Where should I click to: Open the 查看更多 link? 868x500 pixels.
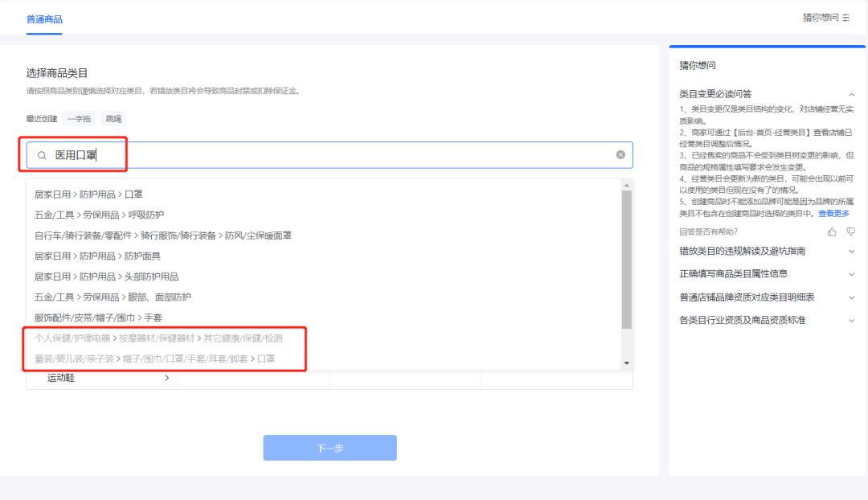[833, 214]
